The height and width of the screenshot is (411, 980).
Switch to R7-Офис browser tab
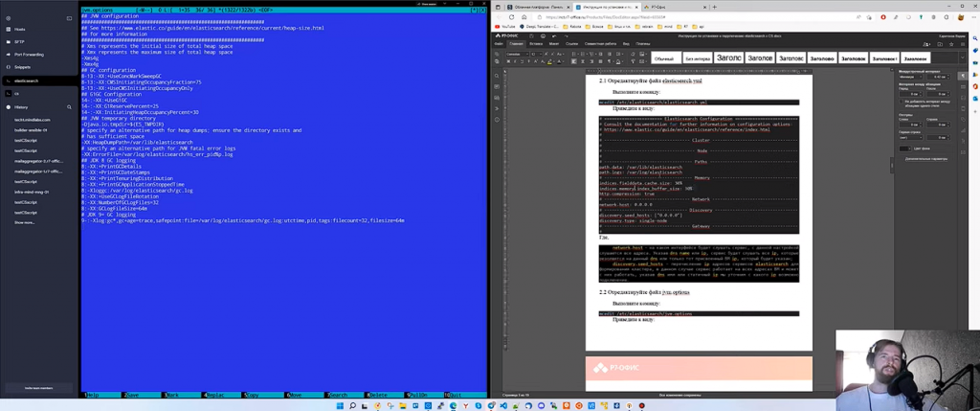[678, 7]
